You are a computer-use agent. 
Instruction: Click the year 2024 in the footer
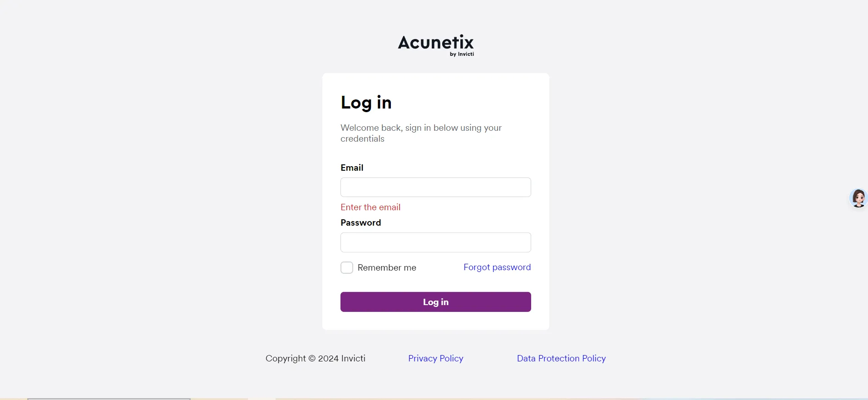(328, 358)
